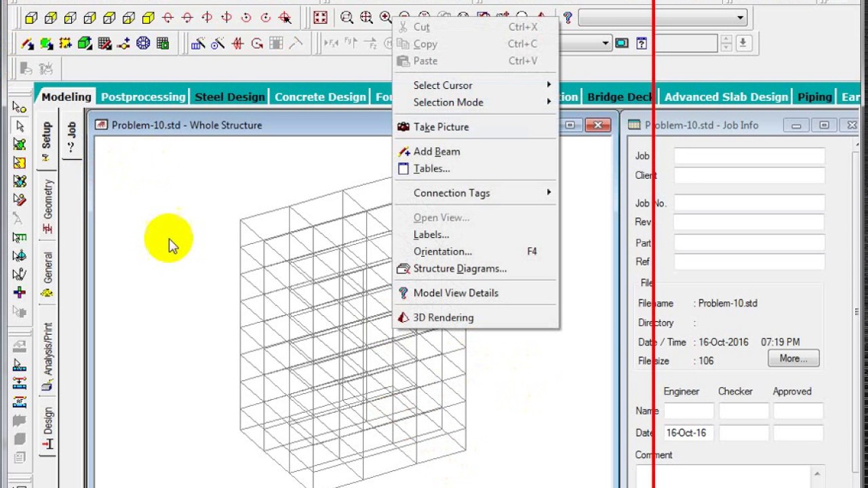868x488 pixels.
Task: Select Geometry Cursor with red pencil
Action: pyautogui.click(x=20, y=200)
